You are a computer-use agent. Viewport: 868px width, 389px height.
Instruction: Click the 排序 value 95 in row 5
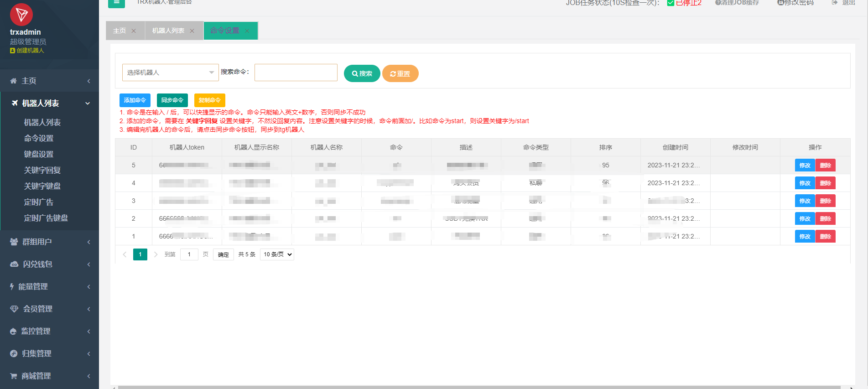click(x=606, y=165)
